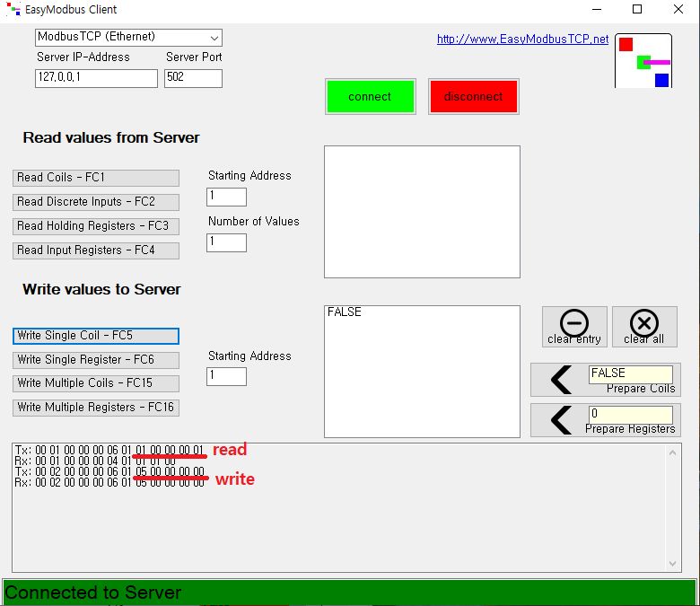Open the EasyModbusTCP.net link

click(x=522, y=40)
